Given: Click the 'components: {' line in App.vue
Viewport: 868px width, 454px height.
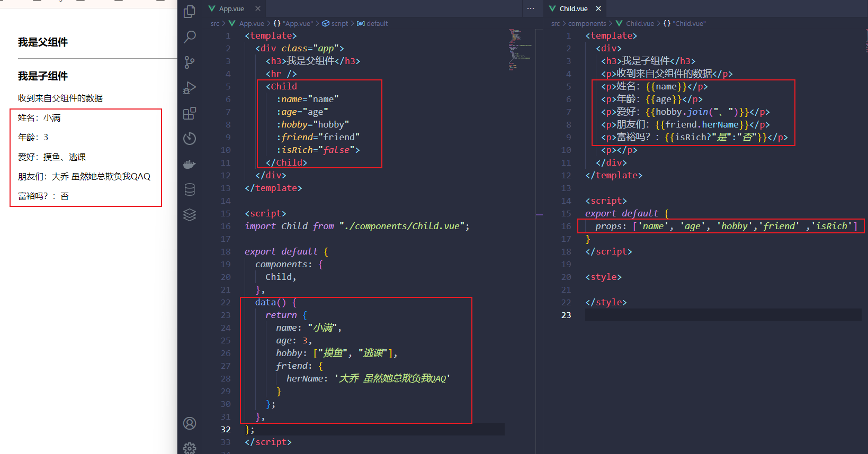Looking at the screenshot, I should coord(289,264).
